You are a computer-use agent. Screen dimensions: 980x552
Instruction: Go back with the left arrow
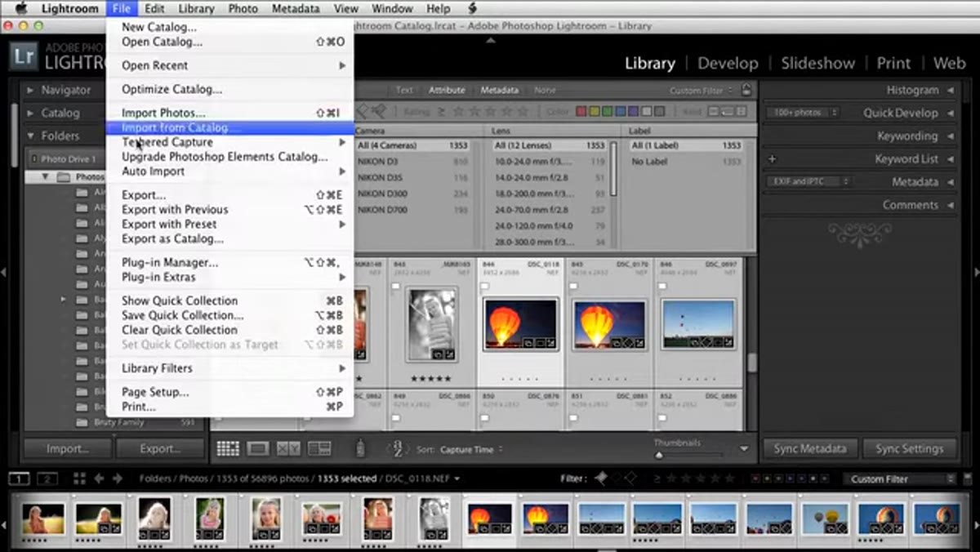[x=100, y=479]
